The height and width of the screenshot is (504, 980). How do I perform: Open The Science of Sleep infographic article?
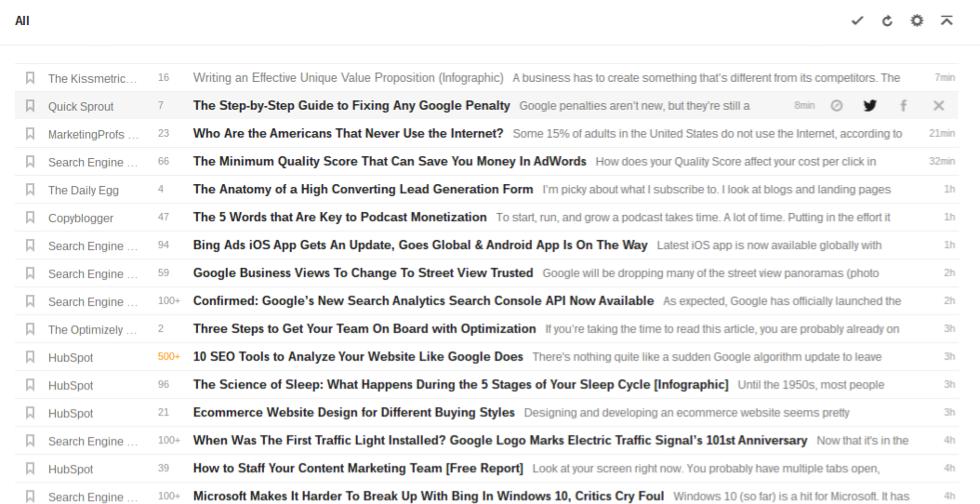pyautogui.click(x=460, y=385)
